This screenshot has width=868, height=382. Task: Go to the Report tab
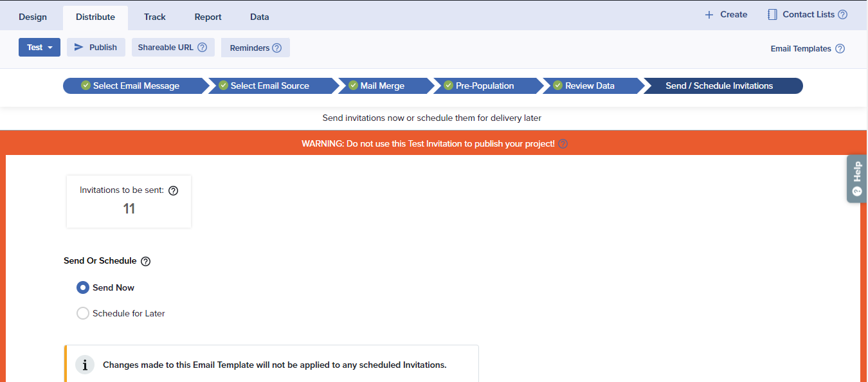coord(208,17)
